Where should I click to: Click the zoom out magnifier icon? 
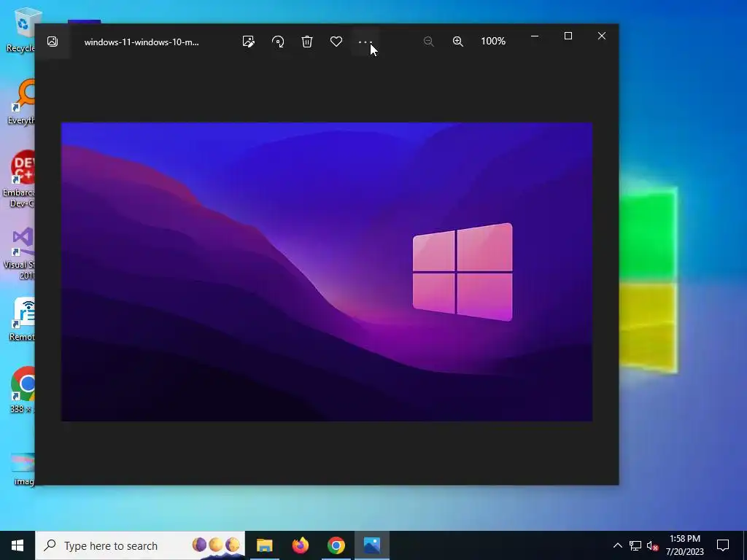coord(428,42)
